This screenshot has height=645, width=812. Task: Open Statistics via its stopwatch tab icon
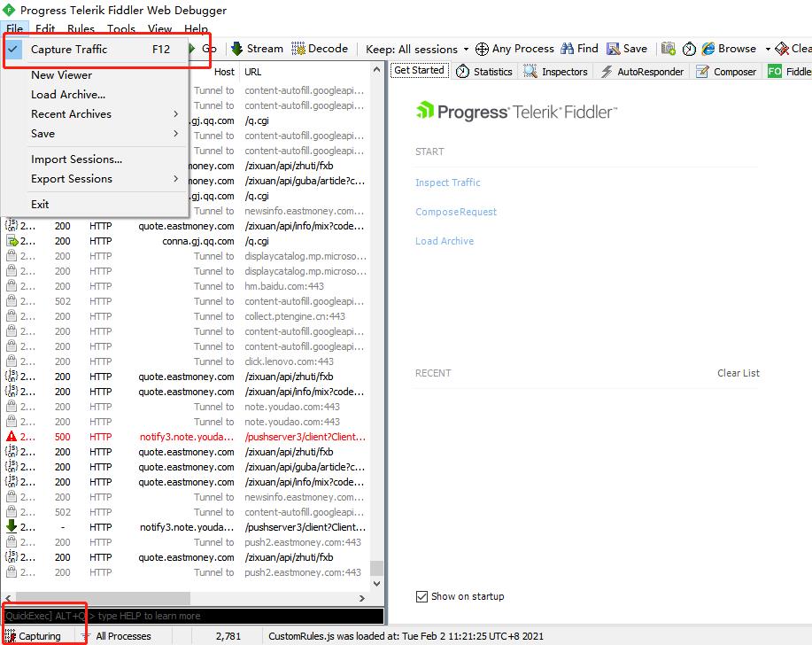click(x=462, y=72)
